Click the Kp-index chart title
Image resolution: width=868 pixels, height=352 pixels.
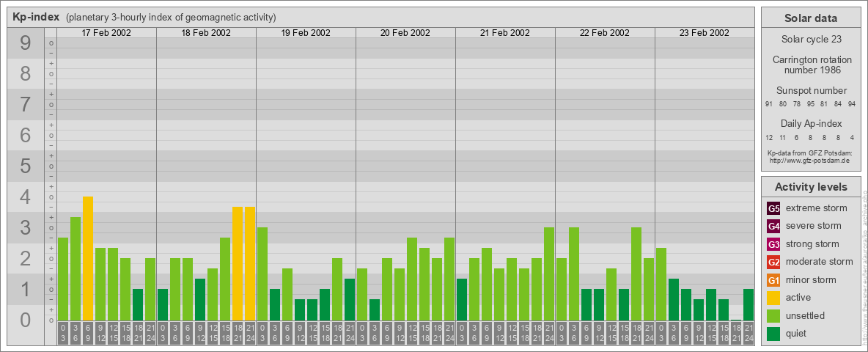37,17
